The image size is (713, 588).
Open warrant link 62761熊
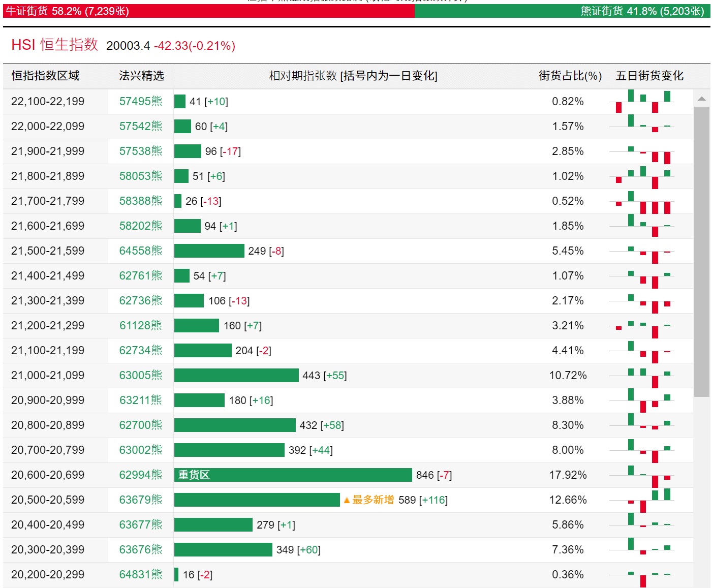coord(141,275)
